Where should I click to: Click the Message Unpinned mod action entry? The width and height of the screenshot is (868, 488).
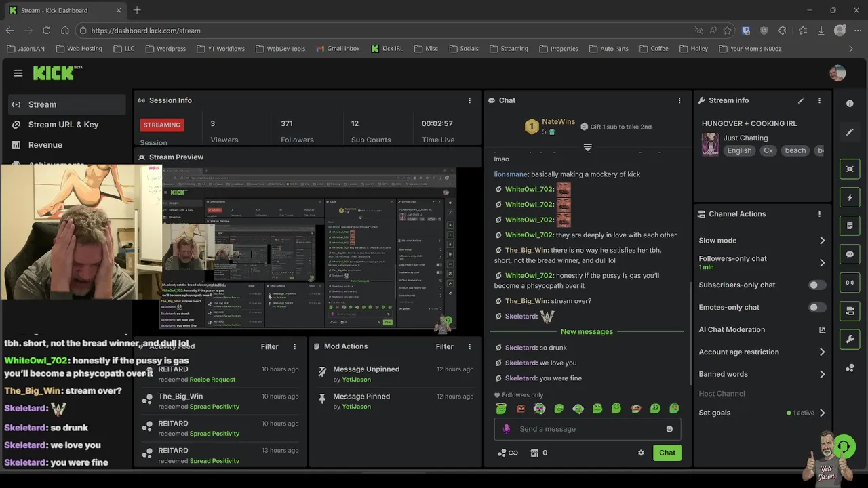(396, 374)
